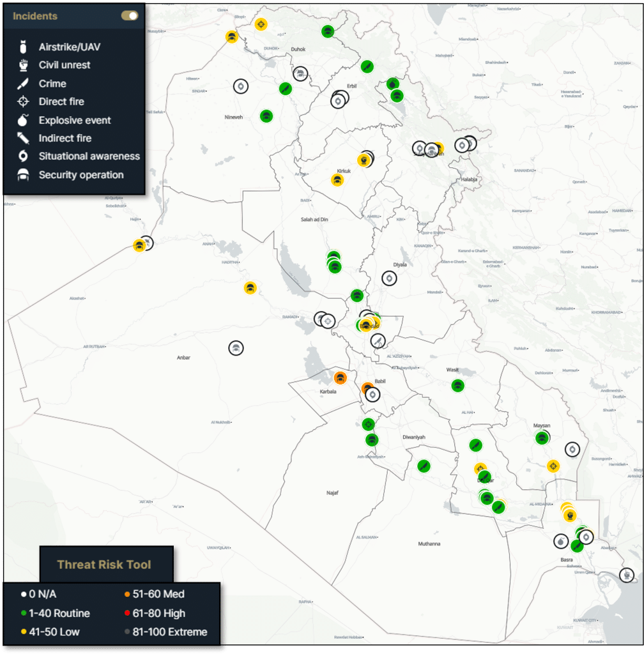
Task: Open the yellow civil unrest marker north of Kirkuk
Action: (364, 160)
